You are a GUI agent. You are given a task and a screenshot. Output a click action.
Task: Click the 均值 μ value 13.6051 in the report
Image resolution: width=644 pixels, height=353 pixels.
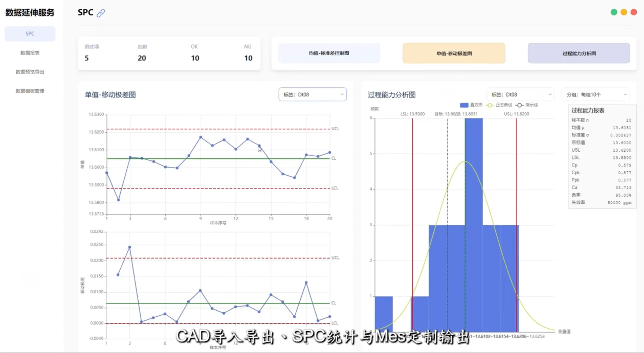622,128
